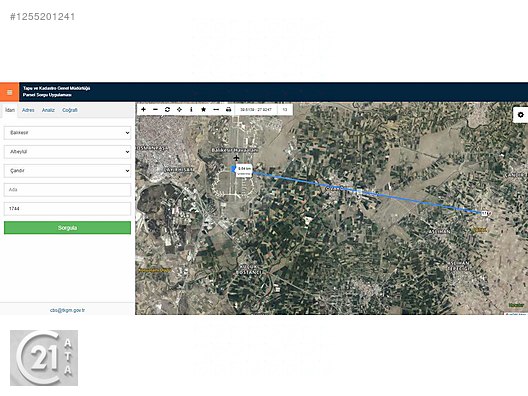The width and height of the screenshot is (528, 396).
Task: Open the orange hamburger menu
Action: 9,92
